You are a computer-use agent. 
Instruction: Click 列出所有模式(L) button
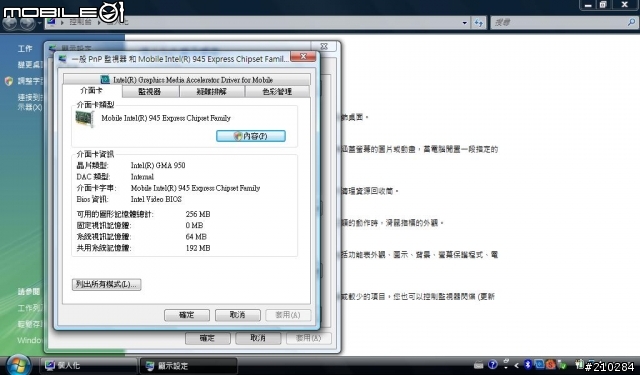point(107,284)
